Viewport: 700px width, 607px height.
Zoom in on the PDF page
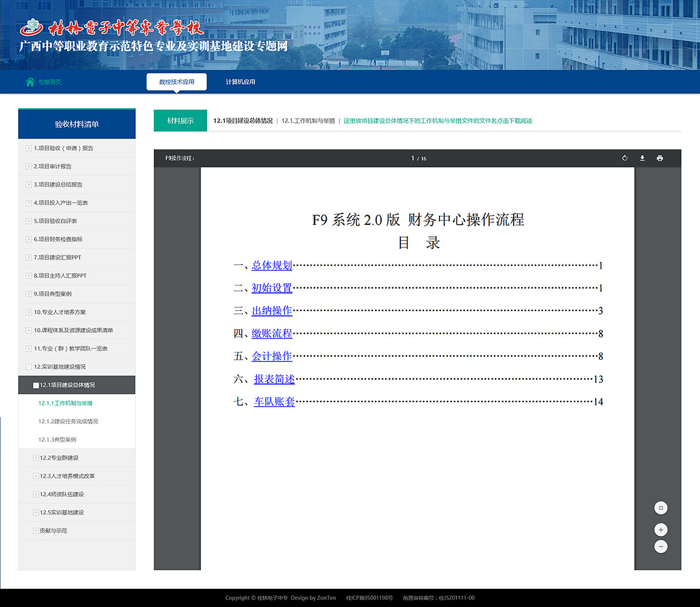pos(661,530)
